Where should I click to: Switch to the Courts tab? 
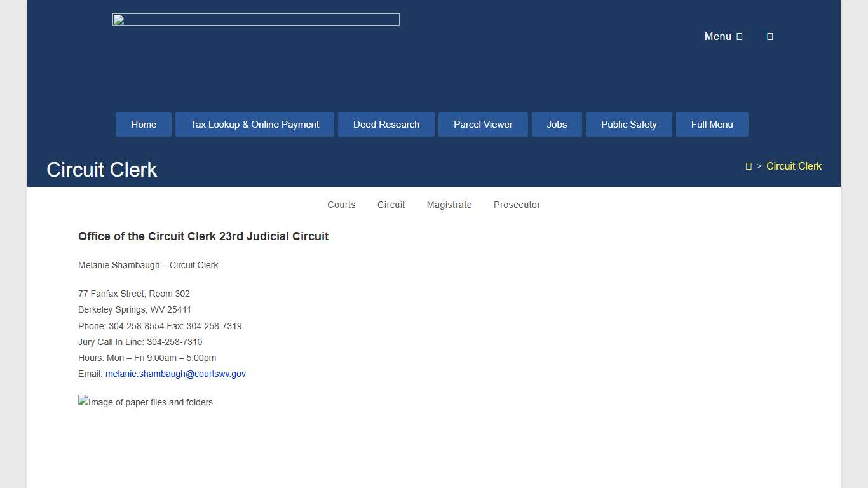click(341, 205)
